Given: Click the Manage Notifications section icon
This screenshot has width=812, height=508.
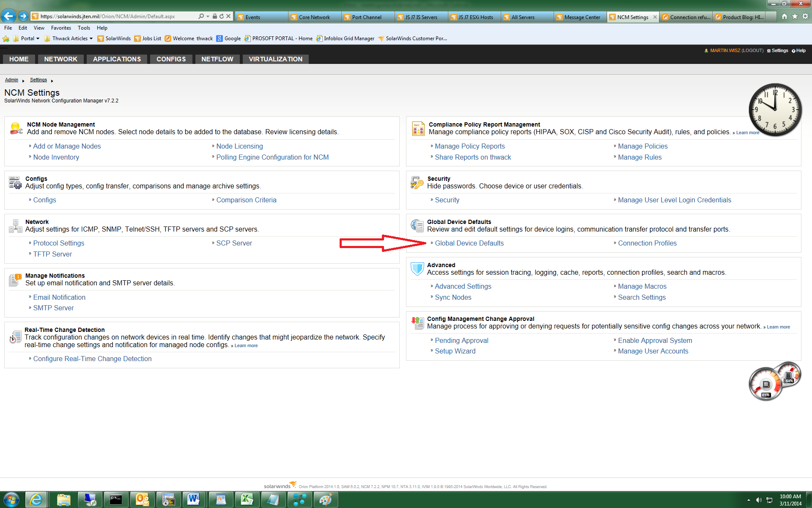Looking at the screenshot, I should (15, 279).
